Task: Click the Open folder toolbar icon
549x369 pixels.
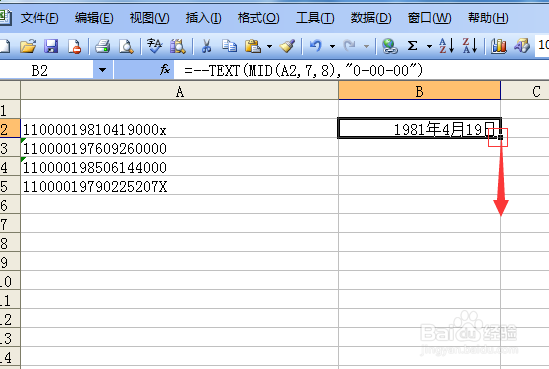Action: pos(28,46)
